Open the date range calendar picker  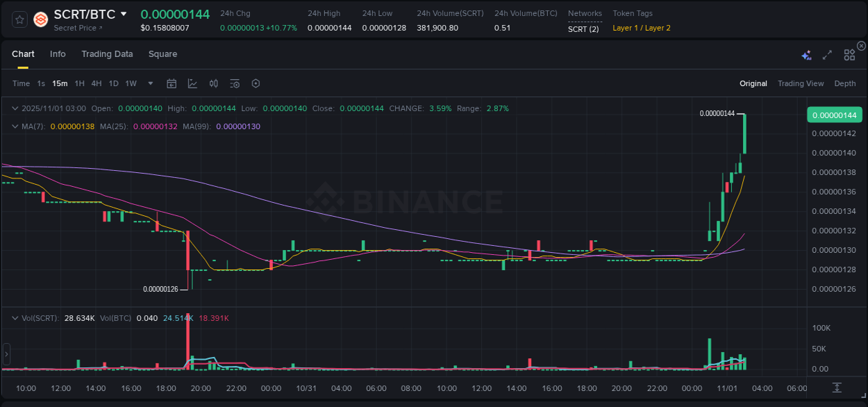pyautogui.click(x=172, y=83)
